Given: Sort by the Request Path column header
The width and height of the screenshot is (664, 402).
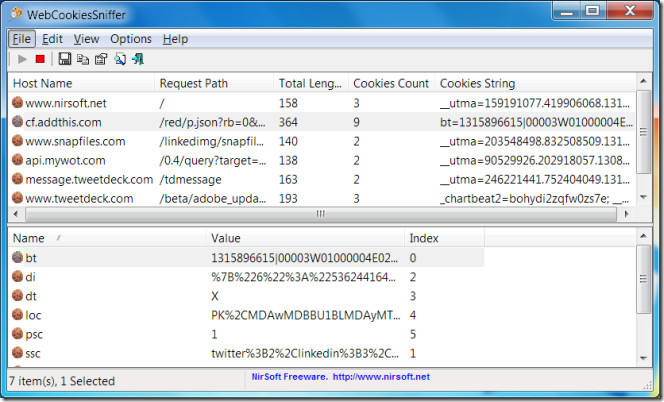Looking at the screenshot, I should [x=214, y=83].
